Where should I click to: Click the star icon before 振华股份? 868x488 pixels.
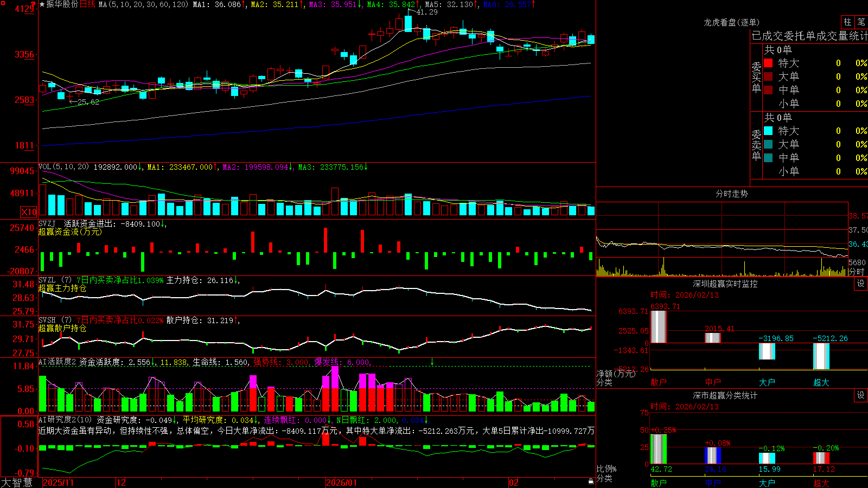(42, 4)
